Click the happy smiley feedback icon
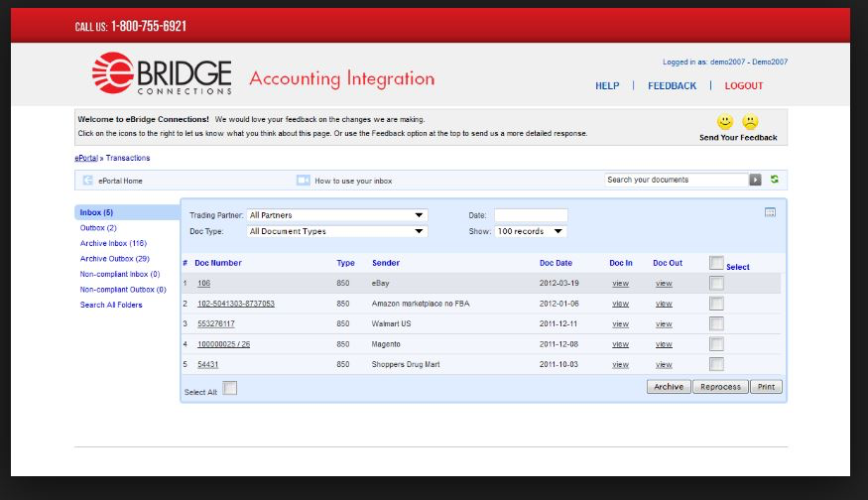This screenshot has width=868, height=500. [724, 121]
